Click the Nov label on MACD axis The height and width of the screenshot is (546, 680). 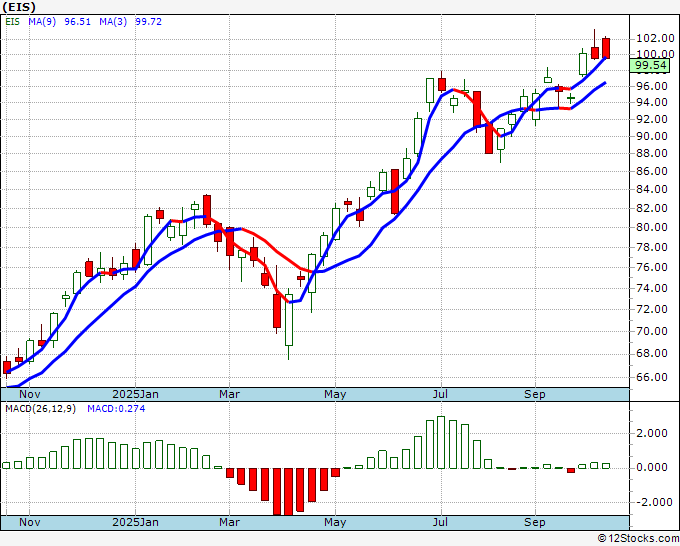pos(29,522)
